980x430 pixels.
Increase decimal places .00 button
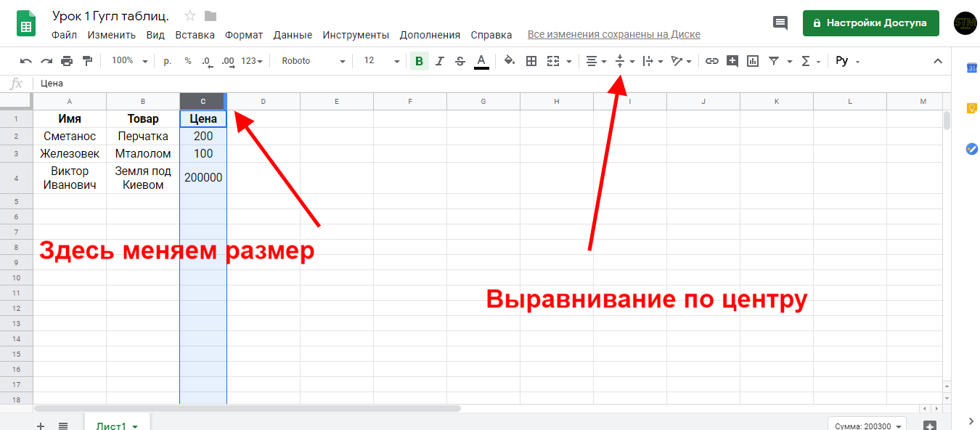point(228,61)
